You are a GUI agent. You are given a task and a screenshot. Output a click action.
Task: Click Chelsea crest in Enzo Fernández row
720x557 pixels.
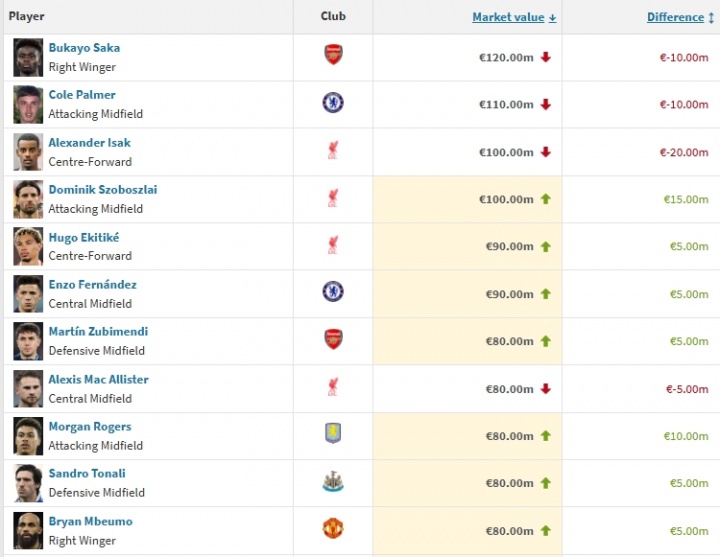pos(333,292)
